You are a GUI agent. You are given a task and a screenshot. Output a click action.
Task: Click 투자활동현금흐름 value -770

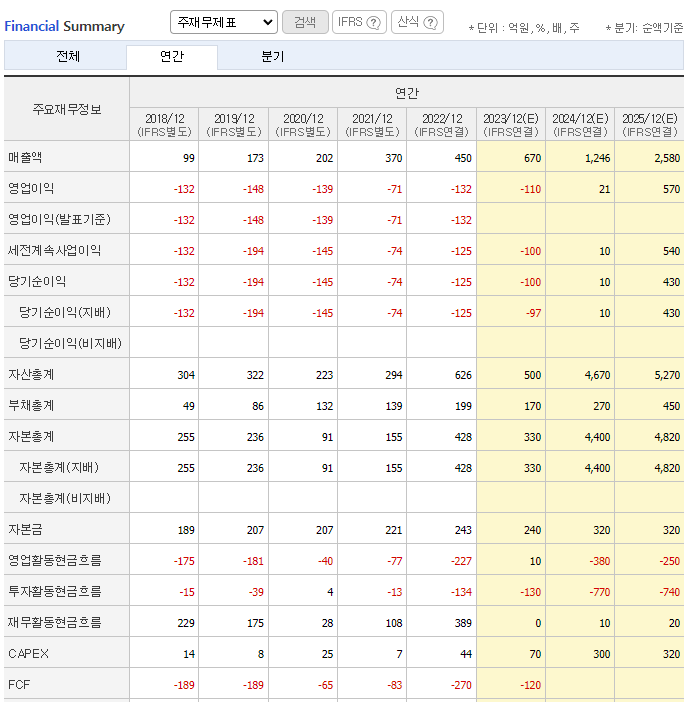600,592
